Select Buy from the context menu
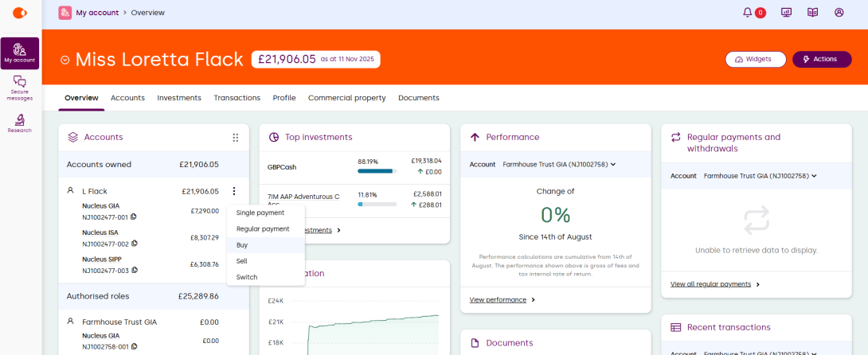The height and width of the screenshot is (355, 868). (x=242, y=245)
